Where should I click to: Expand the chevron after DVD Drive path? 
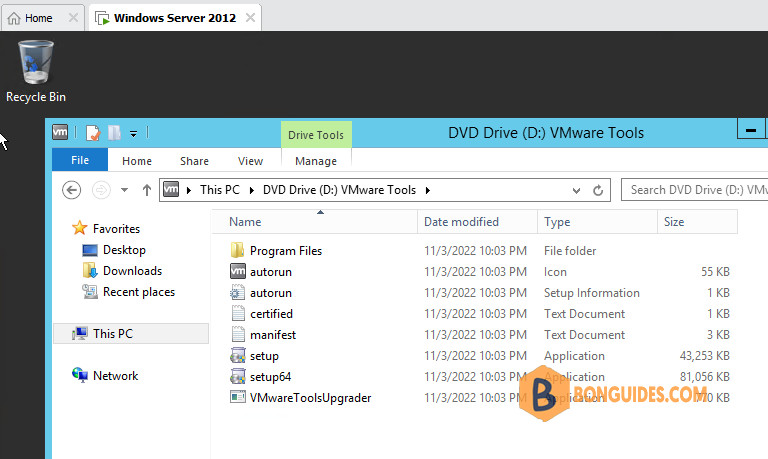428,190
